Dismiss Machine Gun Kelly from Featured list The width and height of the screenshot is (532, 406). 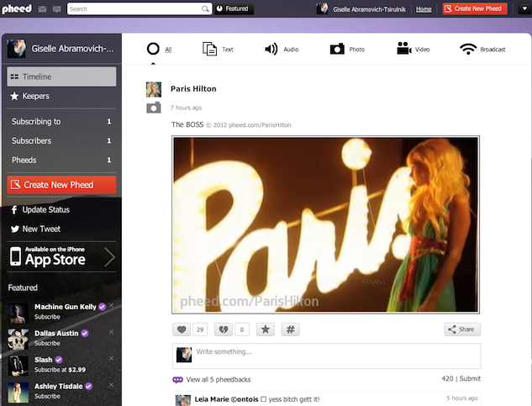click(112, 306)
